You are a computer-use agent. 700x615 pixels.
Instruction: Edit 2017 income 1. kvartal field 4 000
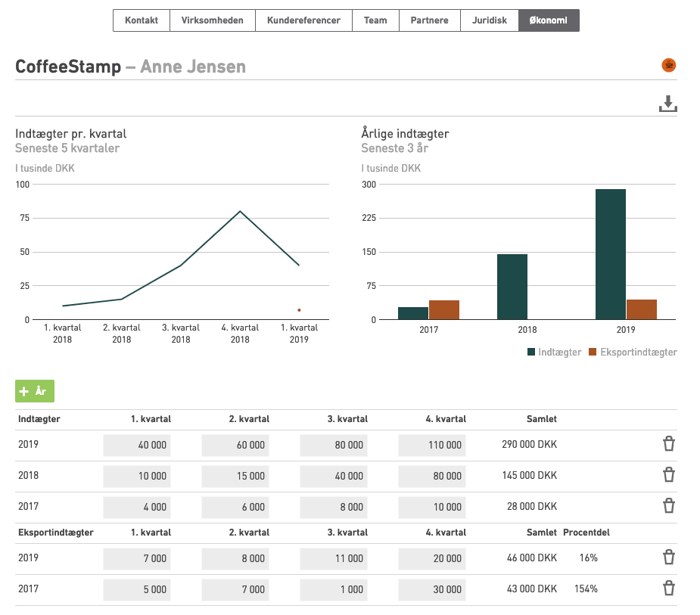137,508
